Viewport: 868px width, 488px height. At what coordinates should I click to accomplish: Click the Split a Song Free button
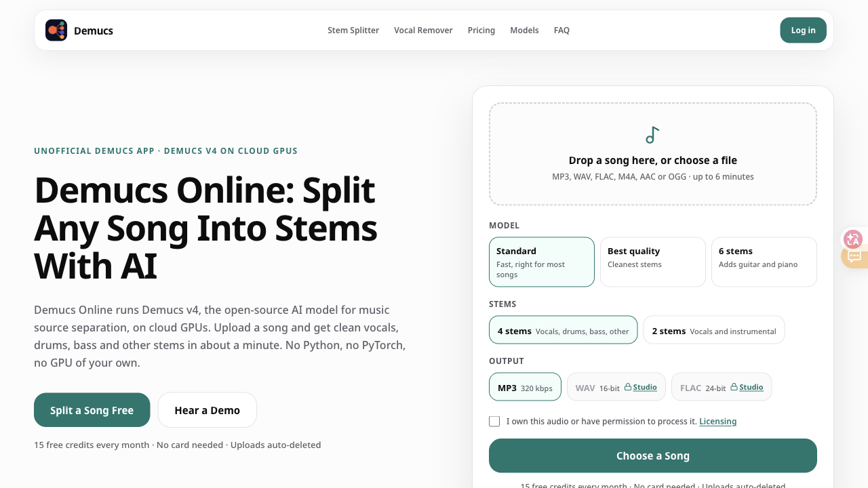click(92, 410)
